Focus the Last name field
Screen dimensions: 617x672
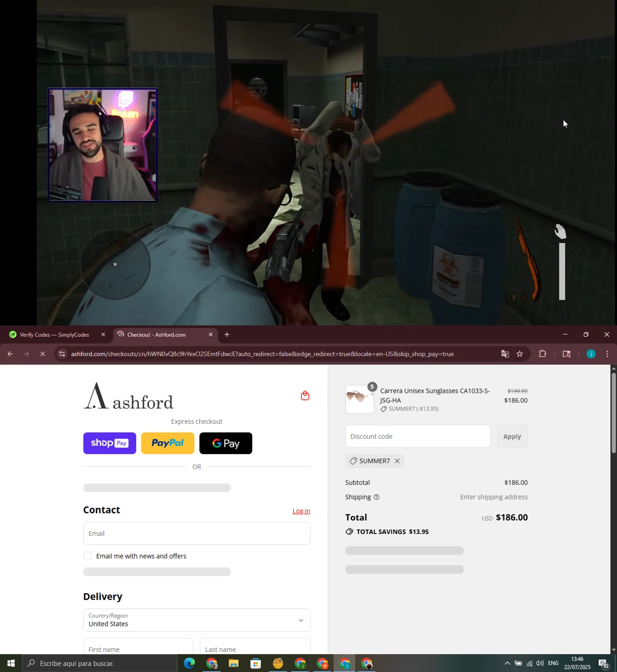point(255,646)
